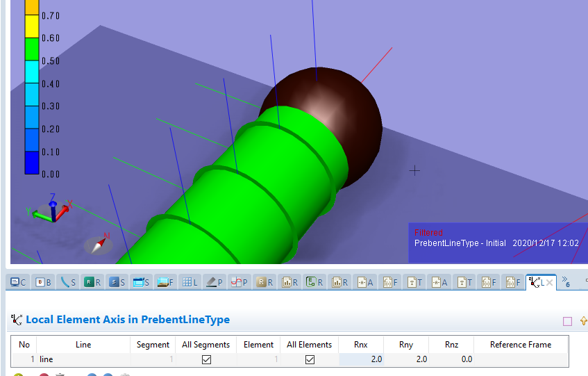Select the Rnz cell showing 0.0
The width and height of the screenshot is (588, 376).
451,359
